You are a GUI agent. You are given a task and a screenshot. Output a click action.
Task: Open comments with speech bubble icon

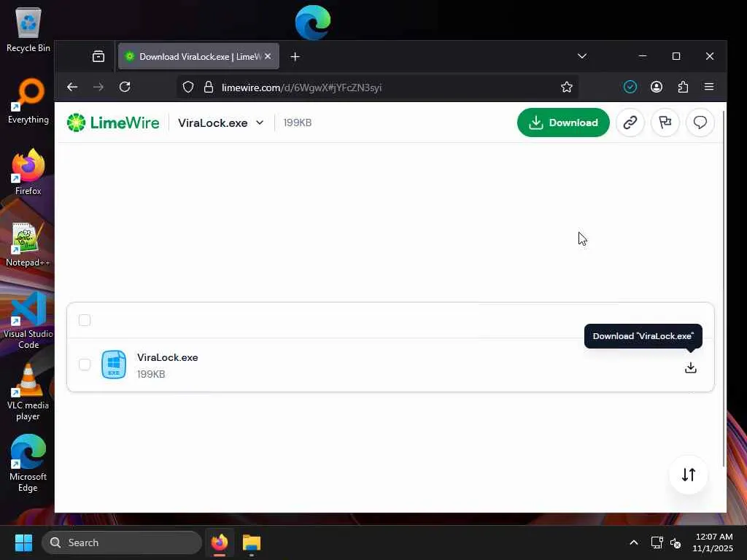pyautogui.click(x=700, y=122)
